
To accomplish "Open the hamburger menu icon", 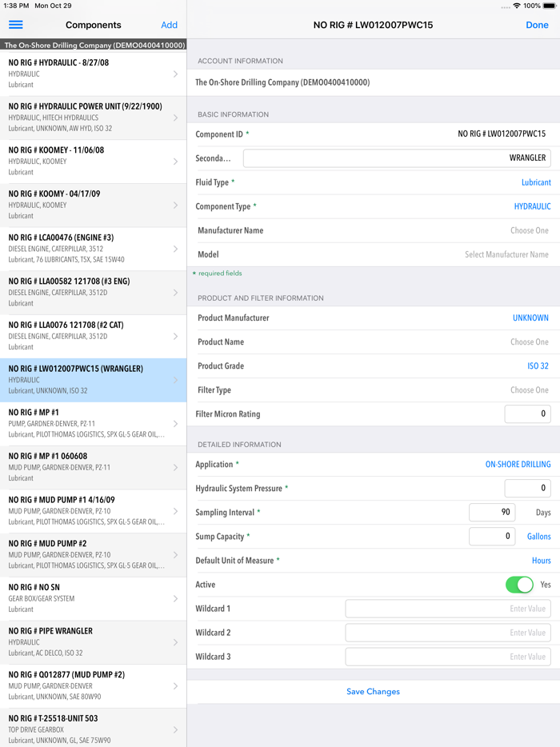I will (16, 25).
